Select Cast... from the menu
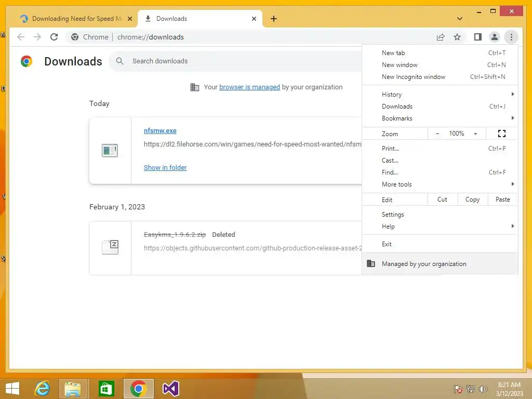The height and width of the screenshot is (399, 532). (440, 160)
